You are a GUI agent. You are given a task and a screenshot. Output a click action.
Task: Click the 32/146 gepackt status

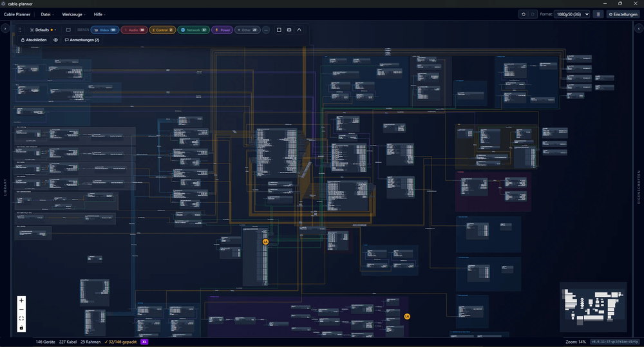[x=121, y=342]
